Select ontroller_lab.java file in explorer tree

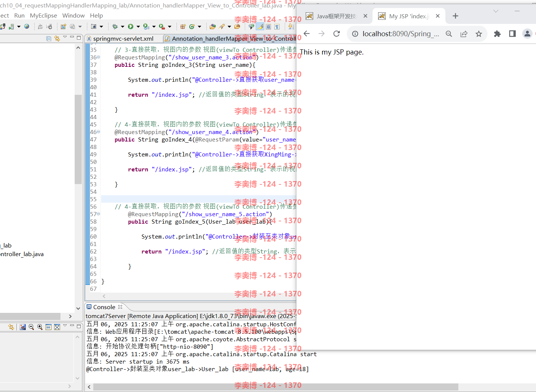coord(22,254)
